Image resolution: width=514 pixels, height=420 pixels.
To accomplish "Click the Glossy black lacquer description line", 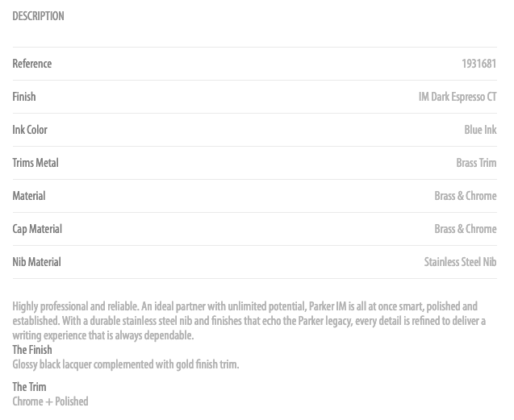I will click(125, 364).
